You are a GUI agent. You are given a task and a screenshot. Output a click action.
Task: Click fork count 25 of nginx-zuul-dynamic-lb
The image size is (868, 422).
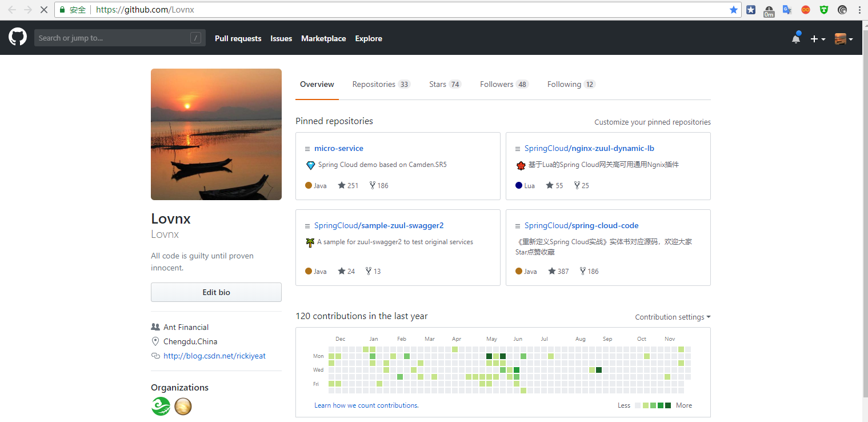[581, 185]
